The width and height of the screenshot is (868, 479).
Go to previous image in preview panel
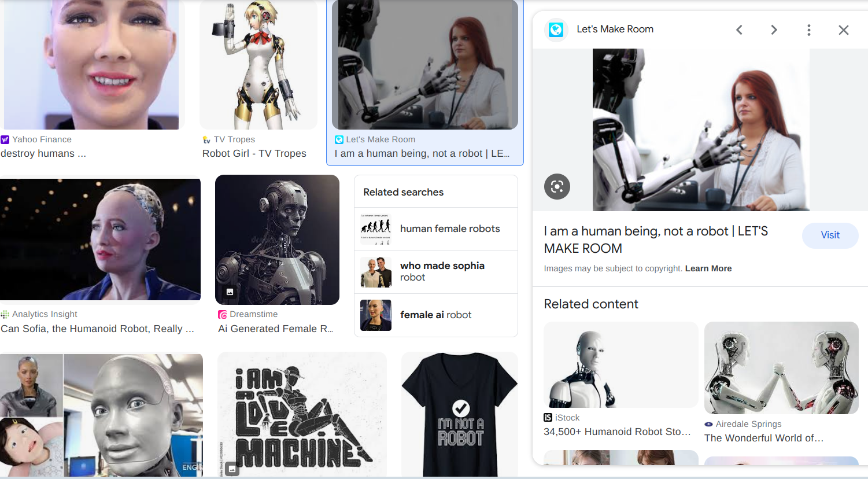(x=739, y=30)
